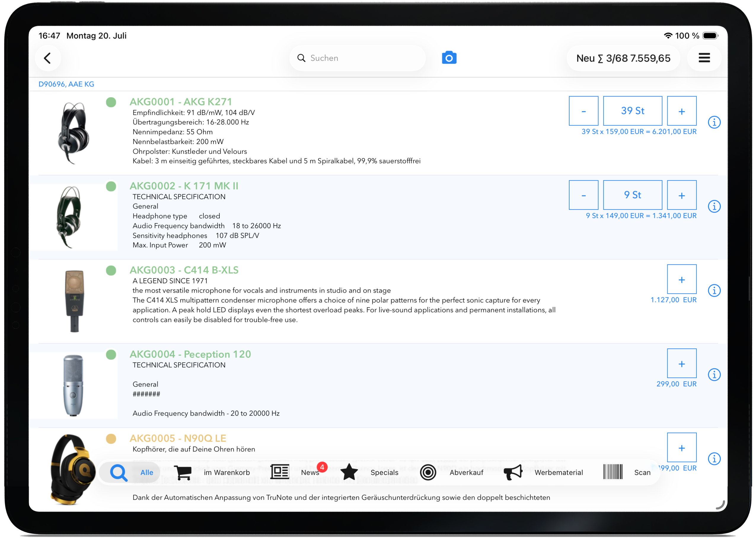Click the target Abverkauf icon
Screen dimensions: 756x538
(x=428, y=473)
